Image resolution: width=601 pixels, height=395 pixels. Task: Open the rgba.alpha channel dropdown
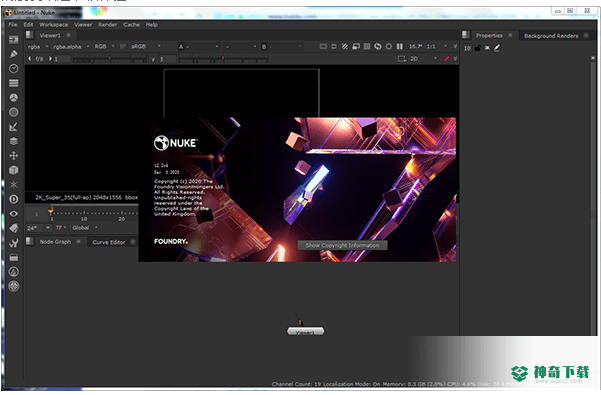[71, 46]
